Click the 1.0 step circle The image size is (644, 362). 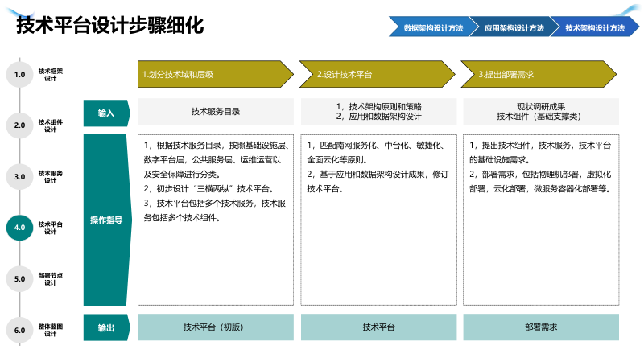pos(19,74)
